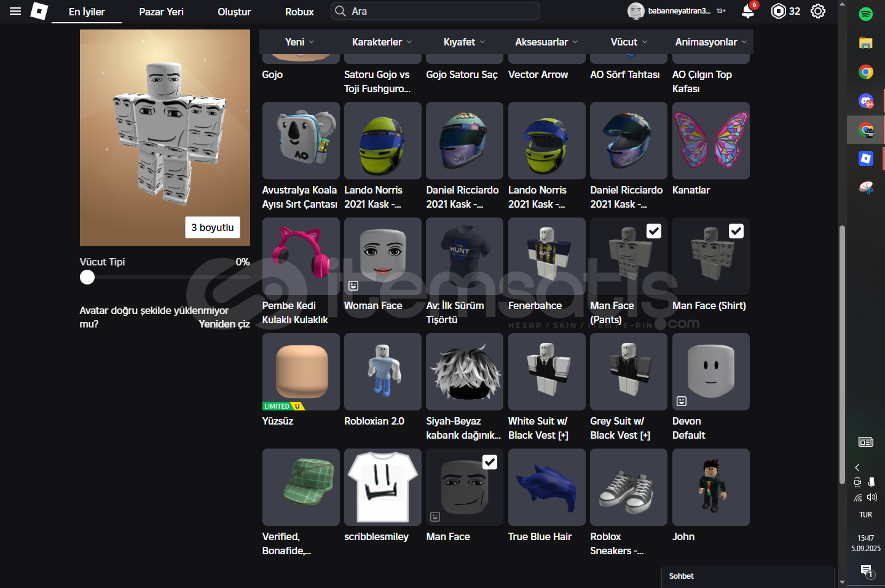Open the Robloxian 2.0 item name
The width and height of the screenshot is (885, 588).
tap(374, 421)
